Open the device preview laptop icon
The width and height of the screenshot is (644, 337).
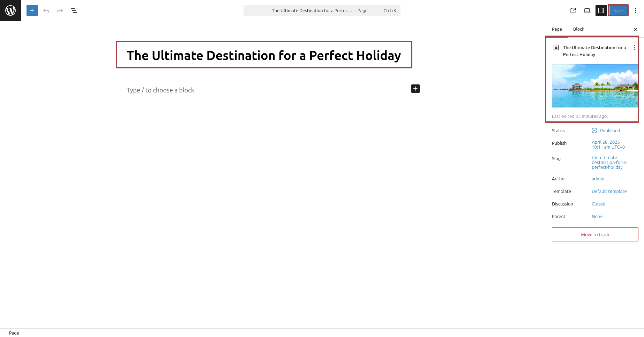[x=587, y=10]
